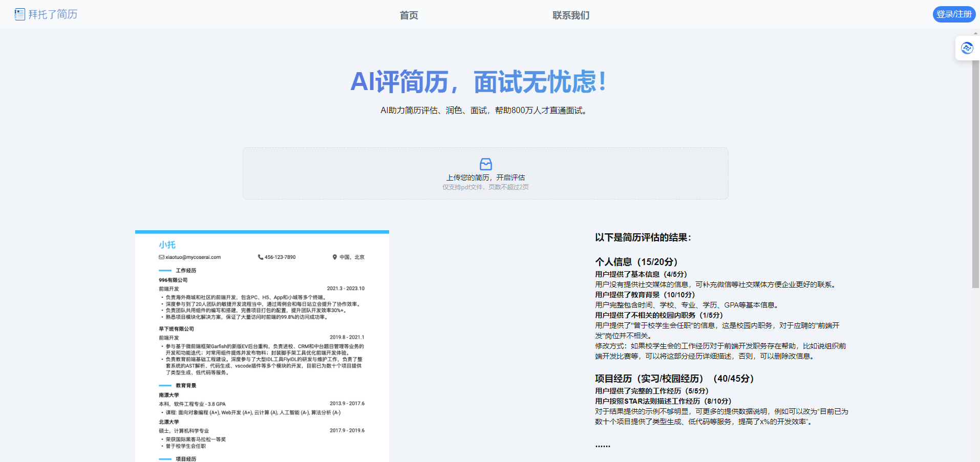The image size is (980, 462).
Task: Click the envelope icon beside the resume email
Action: [x=161, y=257]
